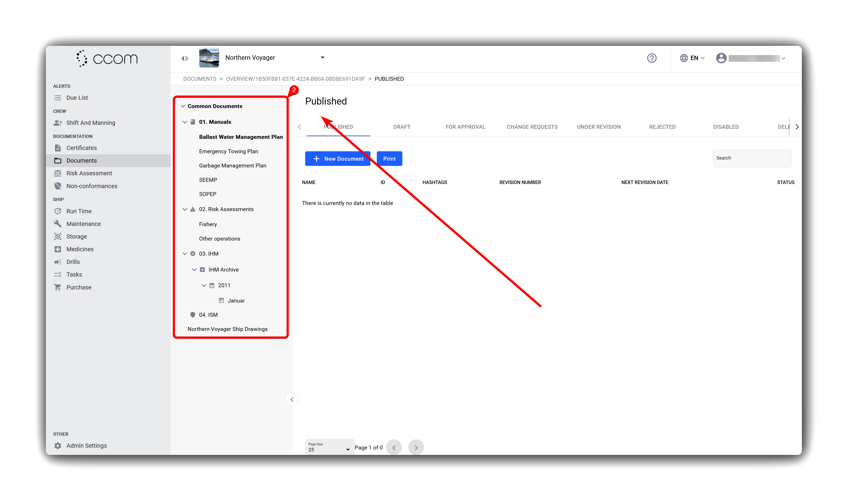Open Maintenance wrench item
The width and height of the screenshot is (851, 504).
pyautogui.click(x=83, y=224)
